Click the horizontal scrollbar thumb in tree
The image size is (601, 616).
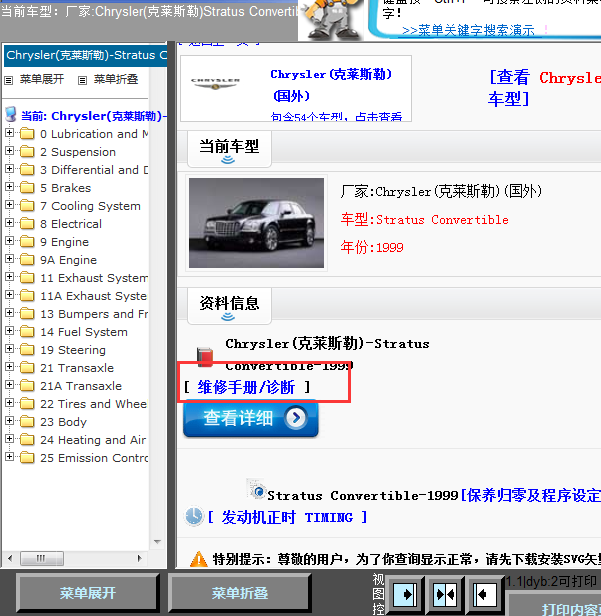[42, 558]
